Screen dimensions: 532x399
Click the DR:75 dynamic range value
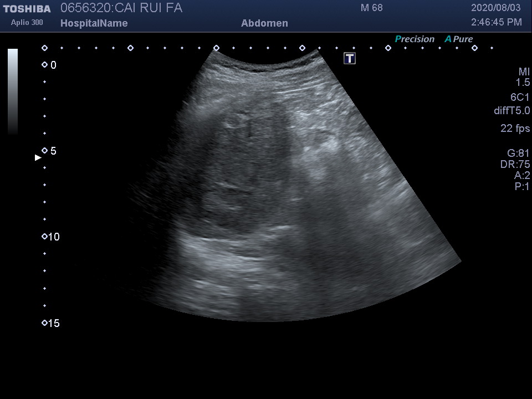(515, 164)
